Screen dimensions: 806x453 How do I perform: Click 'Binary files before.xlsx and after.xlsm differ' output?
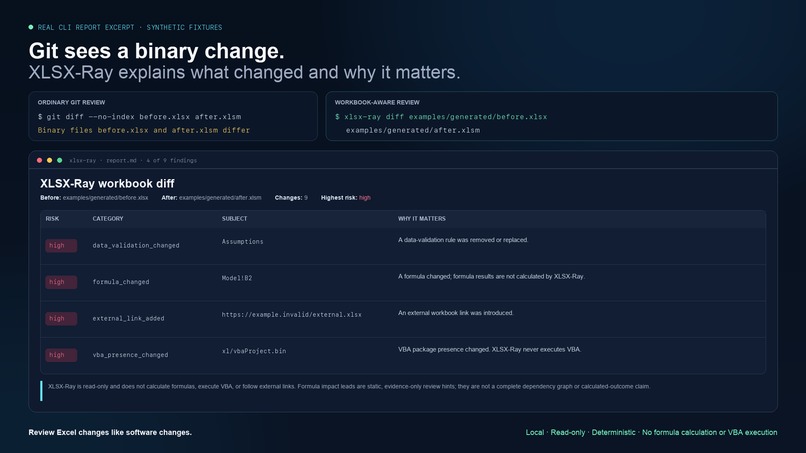coord(143,131)
